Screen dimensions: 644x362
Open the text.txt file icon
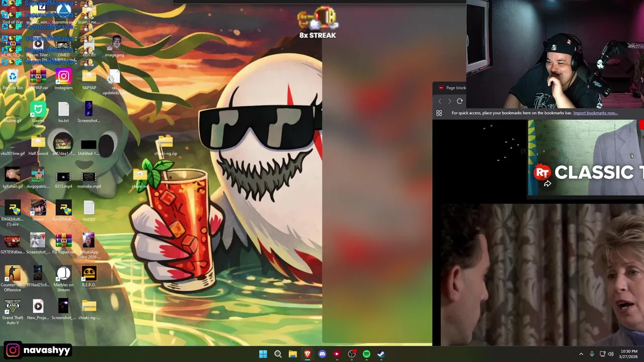coord(89,211)
